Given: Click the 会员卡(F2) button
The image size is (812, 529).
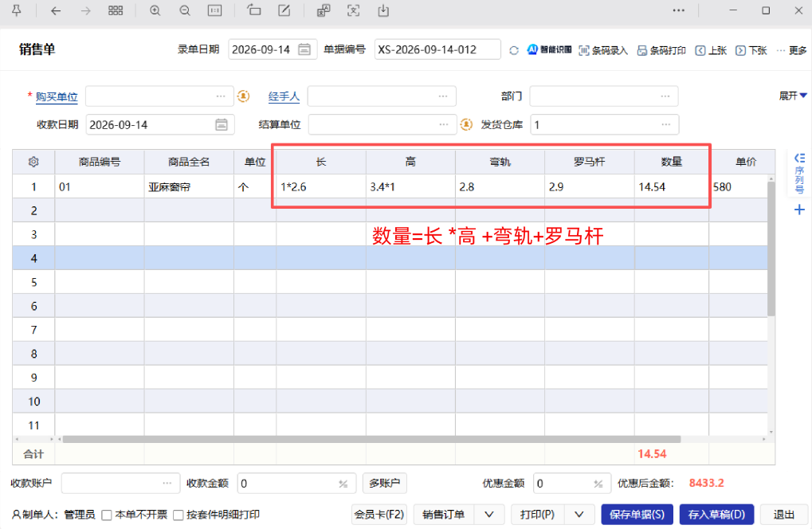Looking at the screenshot, I should (379, 515).
